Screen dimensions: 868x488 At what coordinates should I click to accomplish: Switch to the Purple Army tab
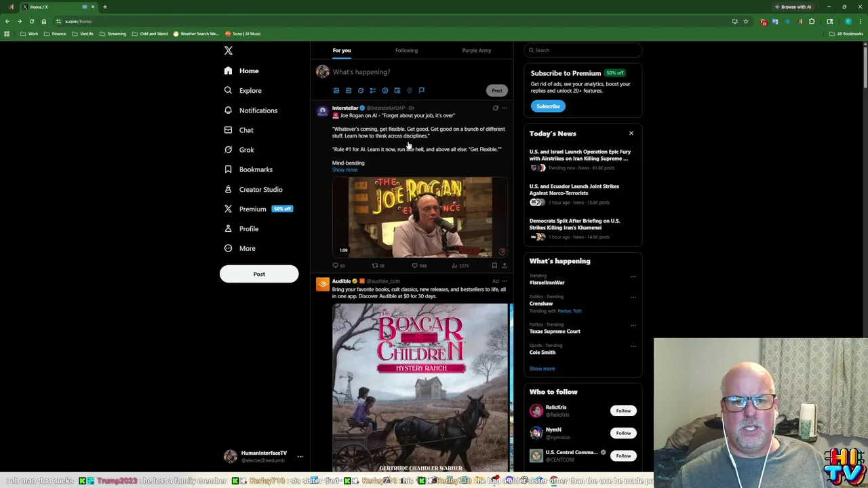(x=476, y=50)
